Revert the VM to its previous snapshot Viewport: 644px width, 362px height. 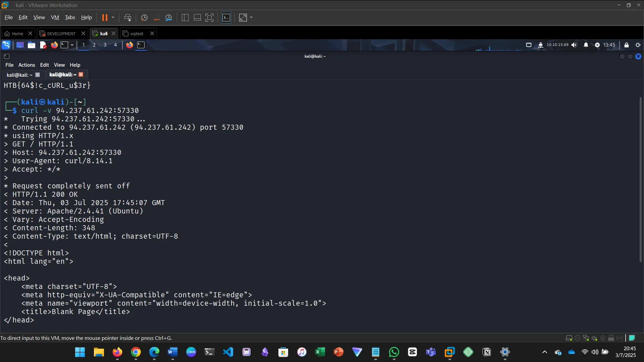pyautogui.click(x=156, y=17)
